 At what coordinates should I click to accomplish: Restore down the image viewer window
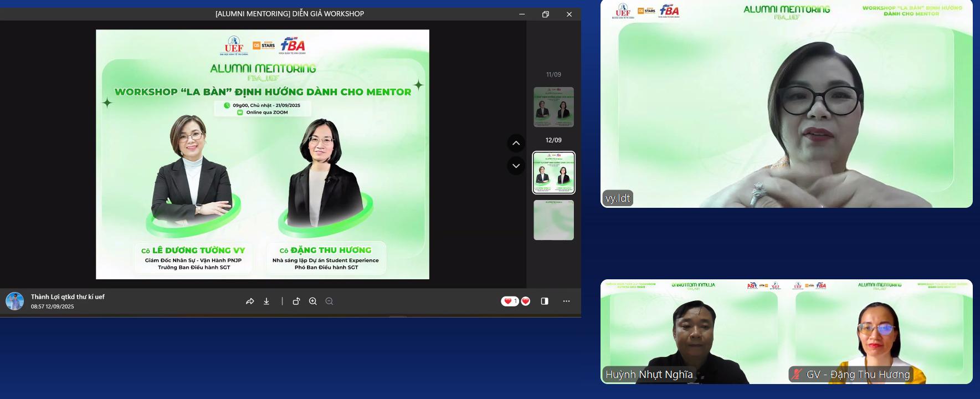(545, 14)
